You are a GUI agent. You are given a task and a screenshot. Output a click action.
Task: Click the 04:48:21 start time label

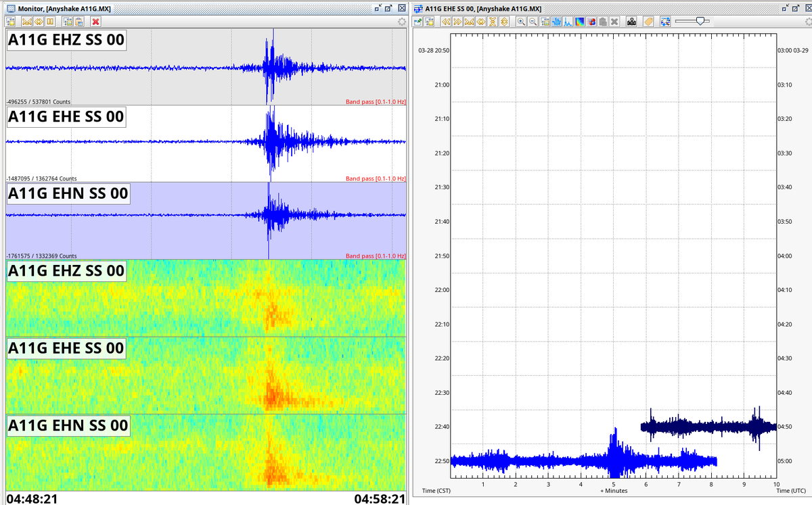pos(32,498)
